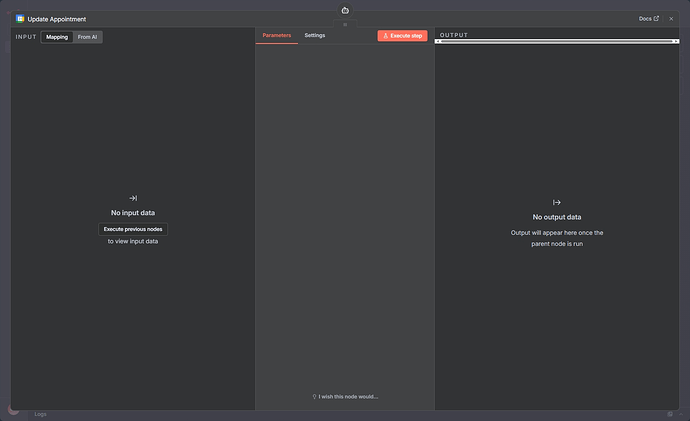Viewport: 690px width, 421px height.
Task: Click the Execute previous nodes button
Action: (x=133, y=229)
